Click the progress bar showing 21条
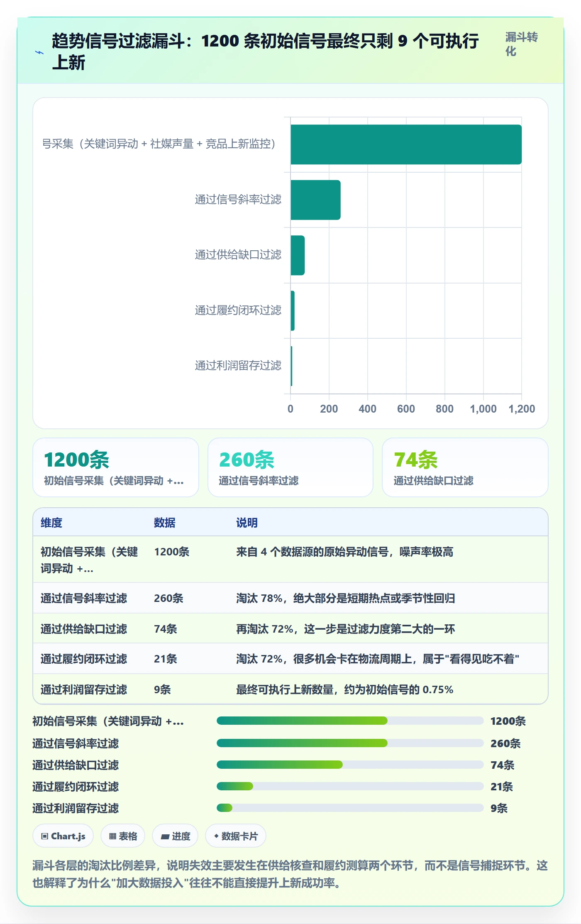The image size is (581, 924). [350, 786]
